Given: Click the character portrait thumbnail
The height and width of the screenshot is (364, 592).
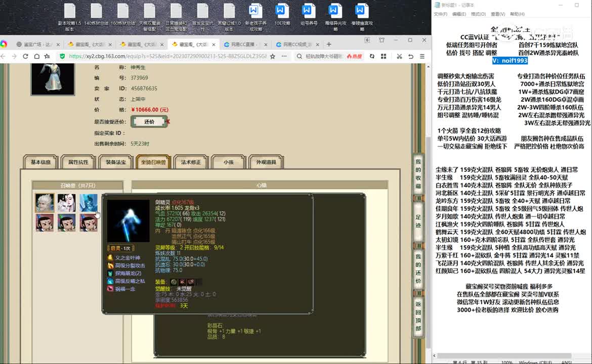Looking at the screenshot, I should click(53, 79).
